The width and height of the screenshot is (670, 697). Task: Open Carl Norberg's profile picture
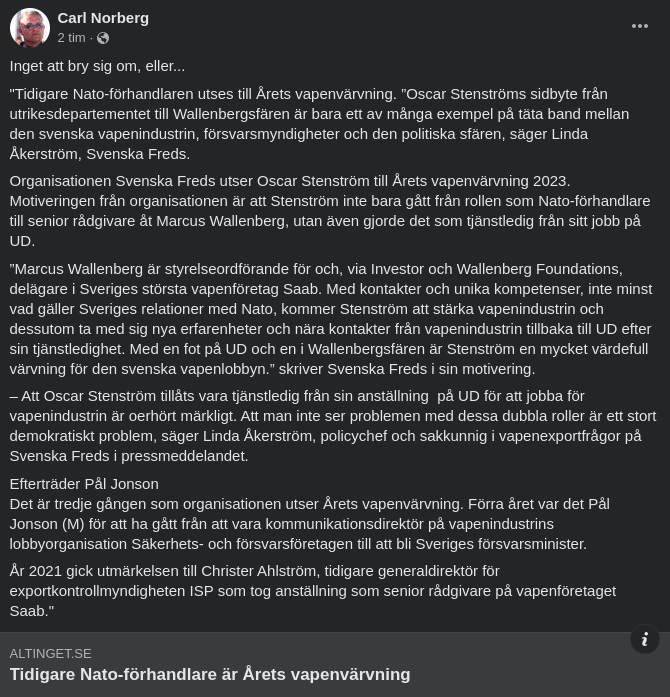click(30, 28)
